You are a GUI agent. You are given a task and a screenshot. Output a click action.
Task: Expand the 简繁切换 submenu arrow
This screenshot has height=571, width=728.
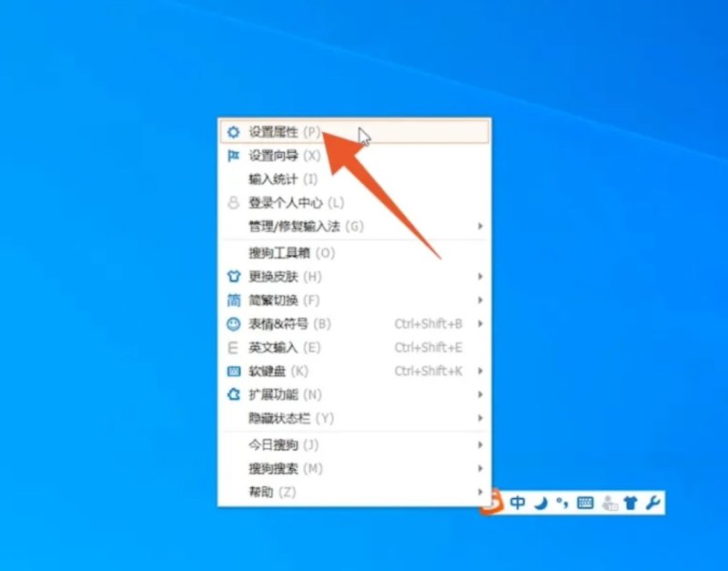pyautogui.click(x=480, y=301)
